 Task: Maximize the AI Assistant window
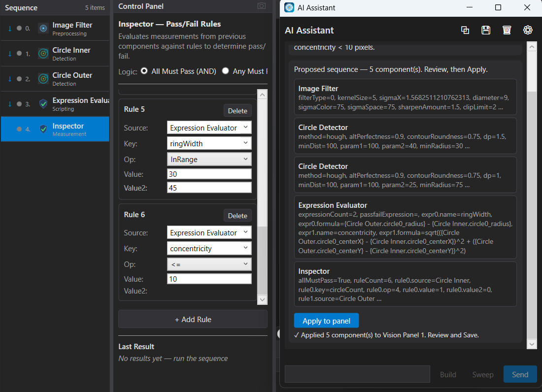pos(498,7)
